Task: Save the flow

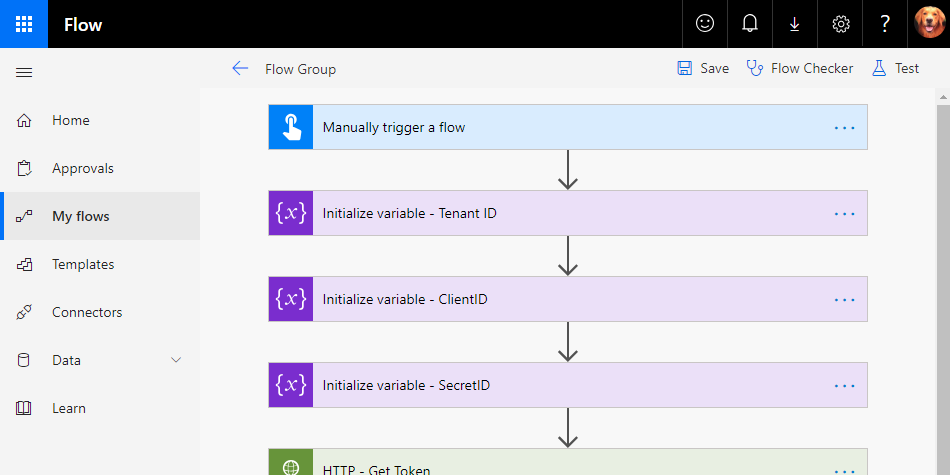Action: click(x=703, y=68)
